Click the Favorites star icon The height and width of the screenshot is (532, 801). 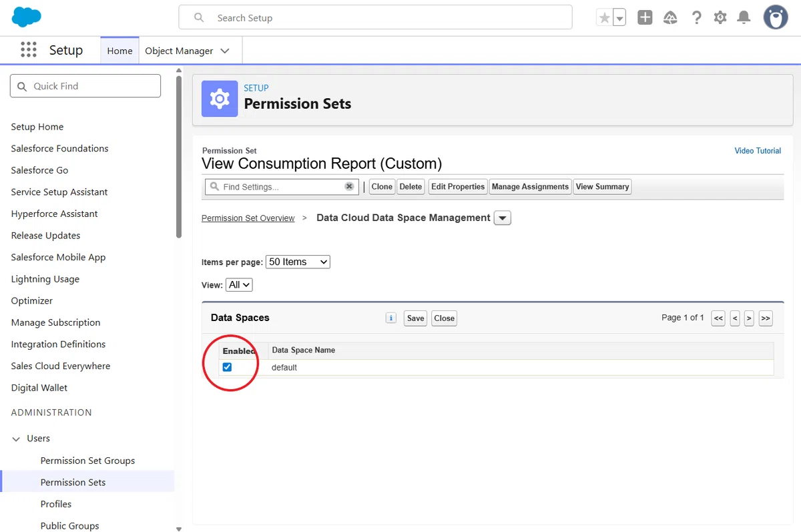pyautogui.click(x=605, y=18)
